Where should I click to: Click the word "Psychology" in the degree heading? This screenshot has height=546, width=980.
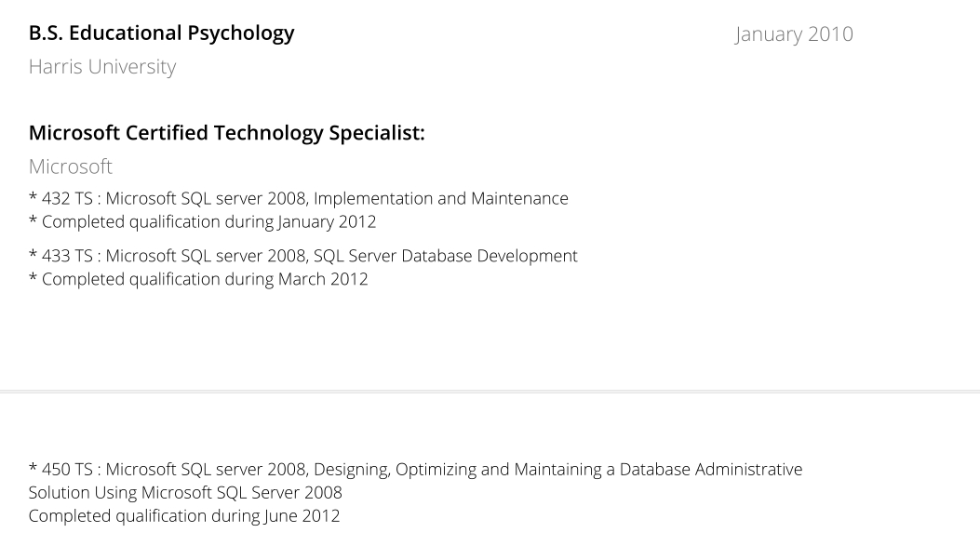pos(244,33)
